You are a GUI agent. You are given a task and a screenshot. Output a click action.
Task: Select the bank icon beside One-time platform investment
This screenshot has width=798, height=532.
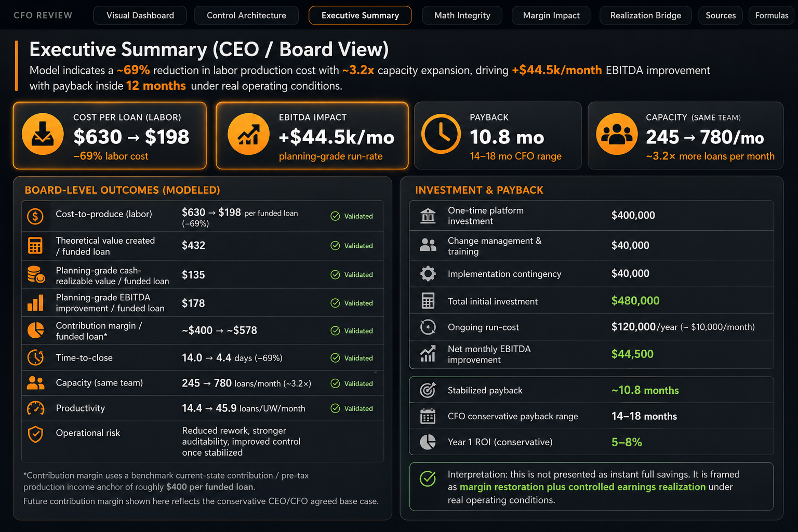pos(428,215)
